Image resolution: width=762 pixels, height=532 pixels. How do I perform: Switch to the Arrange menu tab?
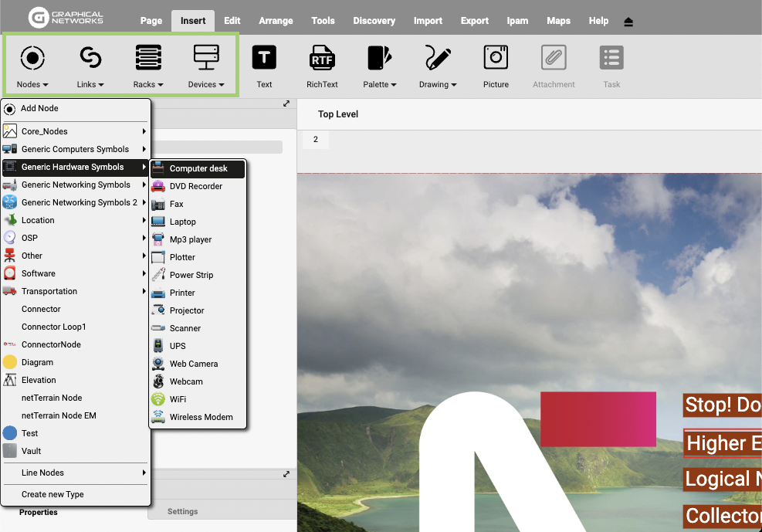coord(276,21)
